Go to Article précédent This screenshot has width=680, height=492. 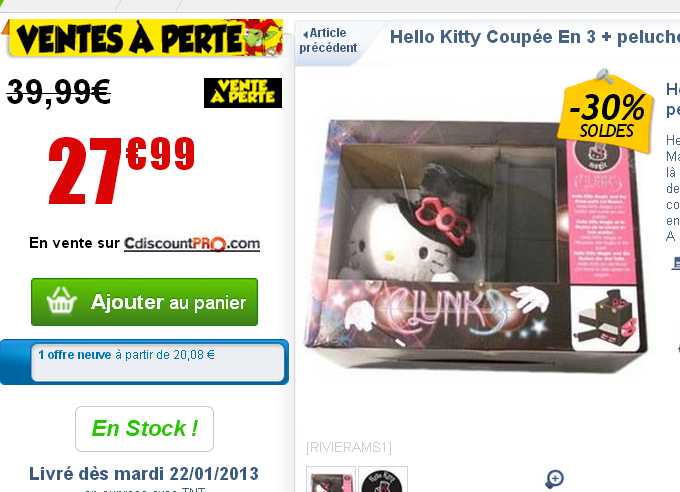tap(328, 40)
